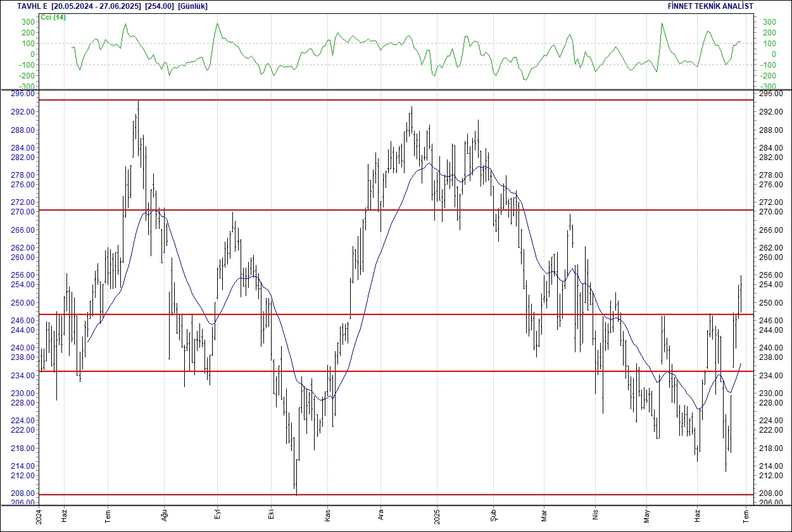This screenshot has width=792, height=532.
Task: Click the Ağu month label
Action: 164,516
